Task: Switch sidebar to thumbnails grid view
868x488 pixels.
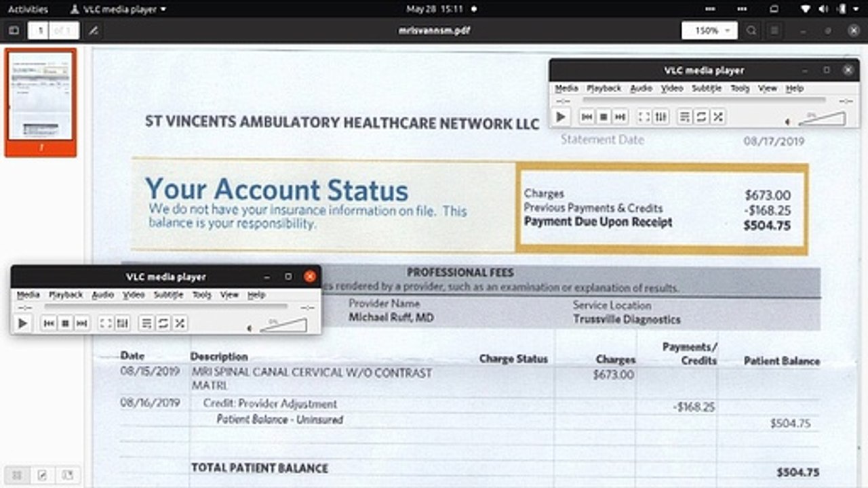Action: (x=18, y=475)
